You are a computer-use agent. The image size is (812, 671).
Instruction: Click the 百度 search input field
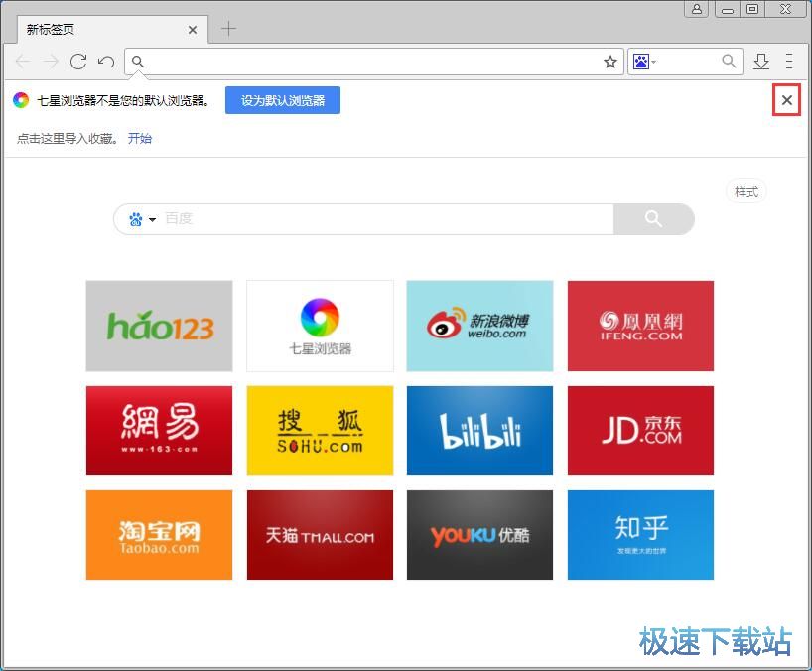pos(388,219)
